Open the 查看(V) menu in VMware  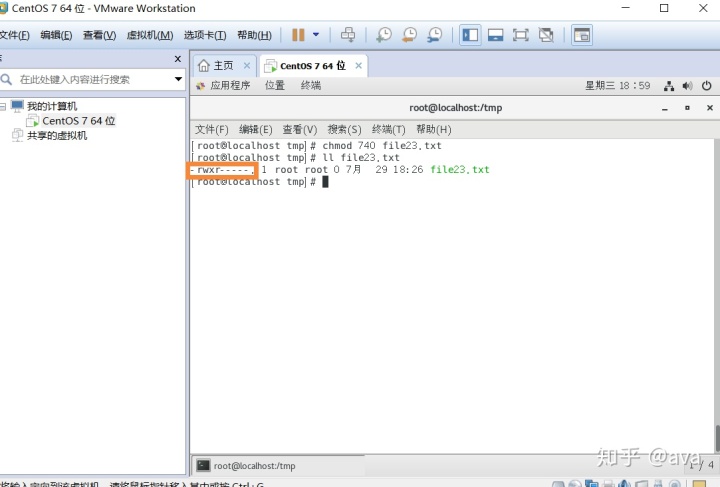99,35
